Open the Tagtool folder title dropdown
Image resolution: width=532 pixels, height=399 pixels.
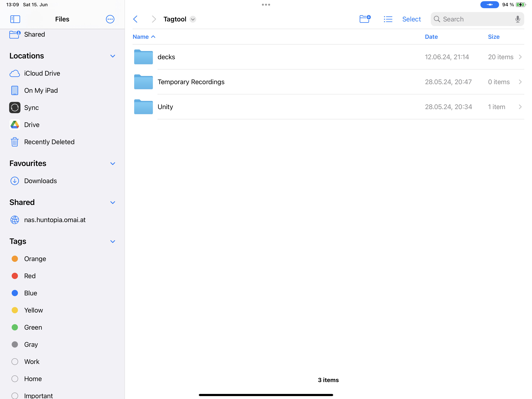[193, 19]
